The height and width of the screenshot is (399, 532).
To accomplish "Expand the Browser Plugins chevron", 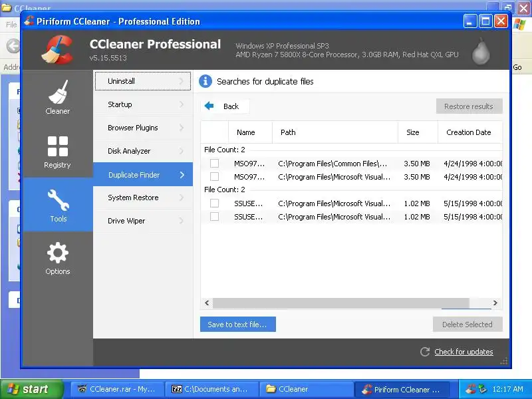I will [181, 128].
